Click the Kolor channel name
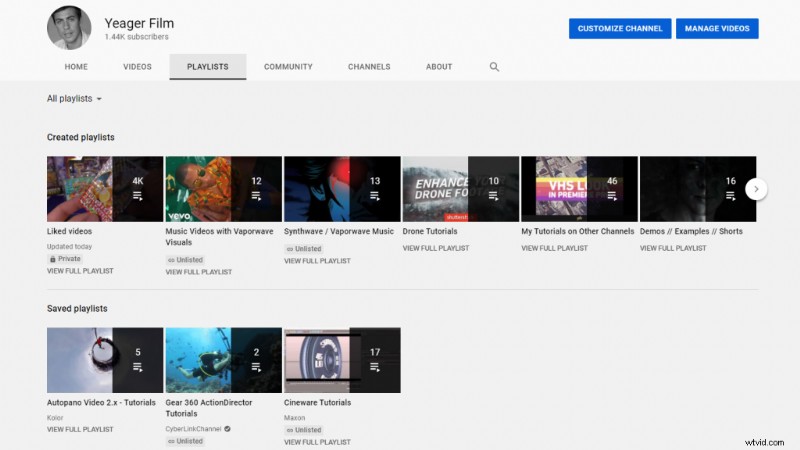 click(x=55, y=417)
